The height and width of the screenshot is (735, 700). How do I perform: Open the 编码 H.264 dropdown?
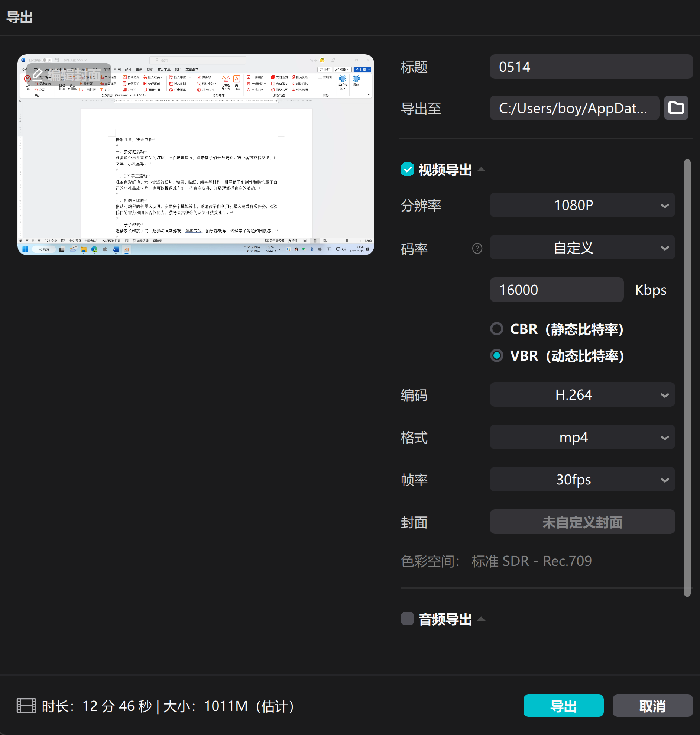coord(582,394)
